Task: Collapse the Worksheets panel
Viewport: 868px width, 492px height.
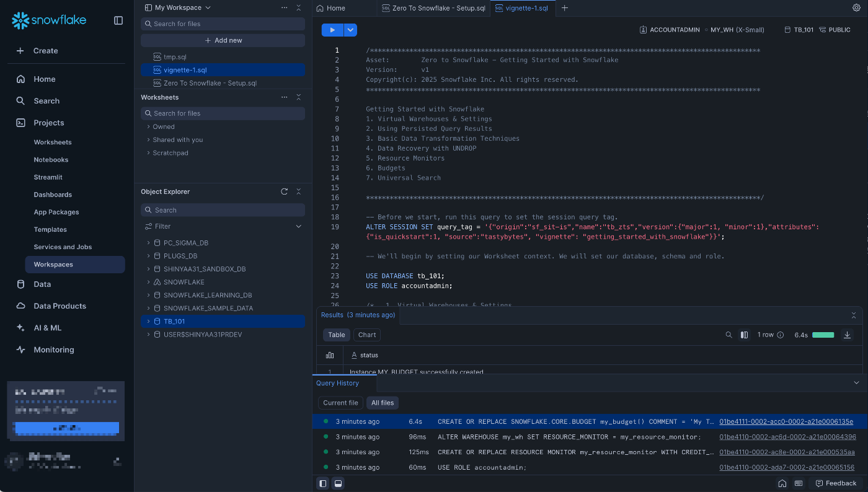Action: coord(298,97)
